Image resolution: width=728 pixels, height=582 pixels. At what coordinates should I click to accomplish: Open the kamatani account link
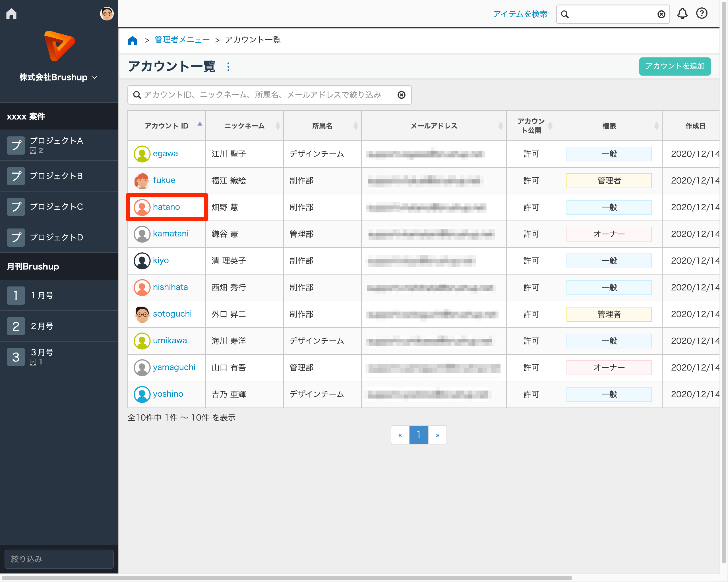click(x=171, y=234)
